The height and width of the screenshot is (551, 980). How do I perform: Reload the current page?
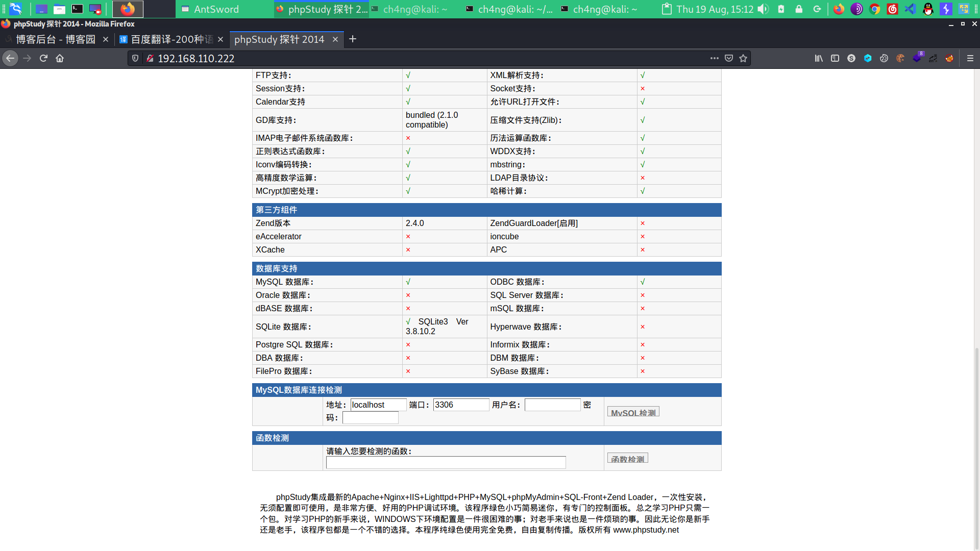[43, 58]
